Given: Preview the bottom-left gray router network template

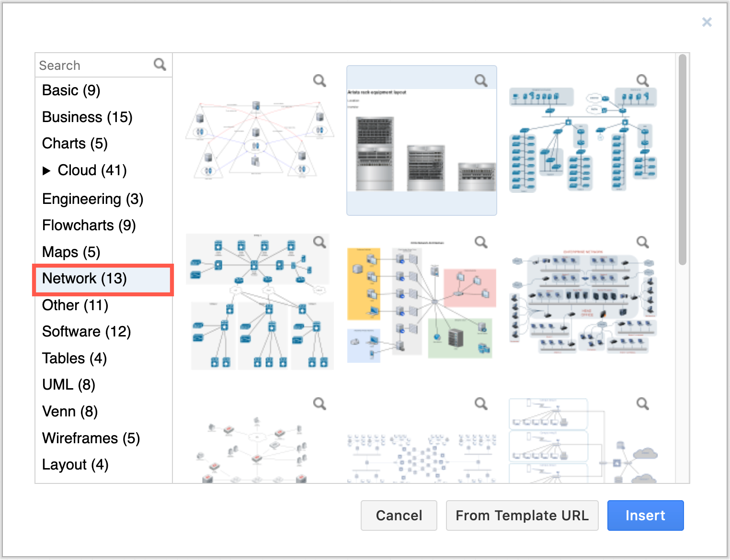Looking at the screenshot, I should tap(319, 404).
